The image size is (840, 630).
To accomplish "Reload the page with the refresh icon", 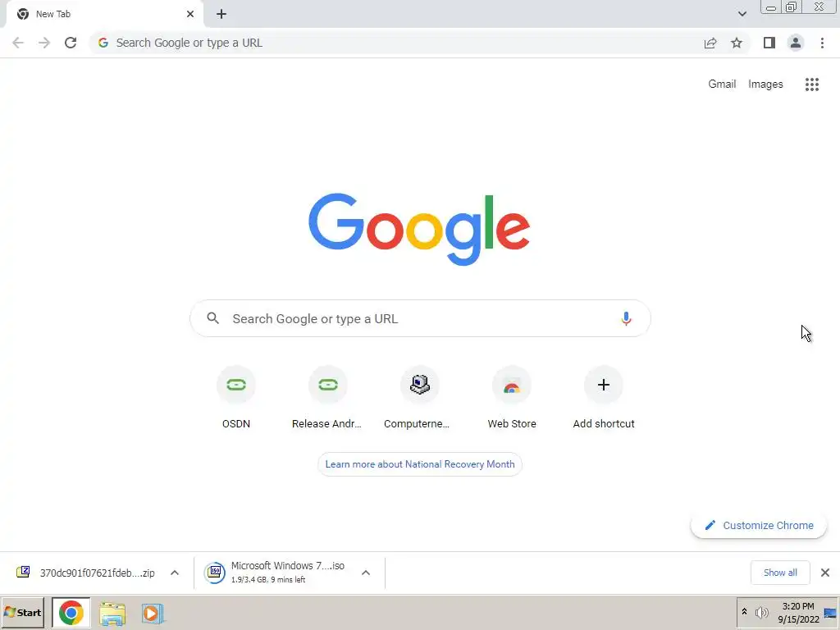I will coord(71,43).
